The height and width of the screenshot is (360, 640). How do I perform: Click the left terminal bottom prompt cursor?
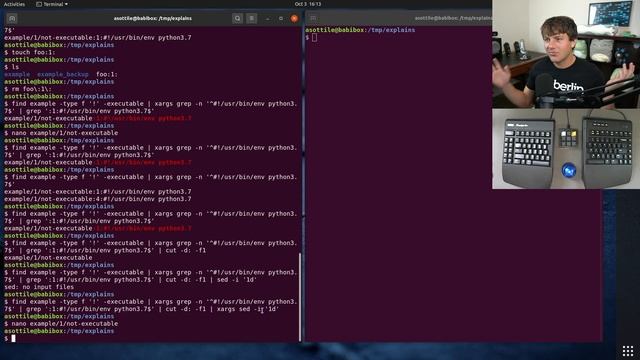[x=13, y=338]
